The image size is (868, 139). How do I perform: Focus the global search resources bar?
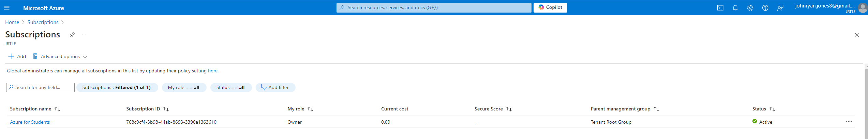tap(434, 7)
